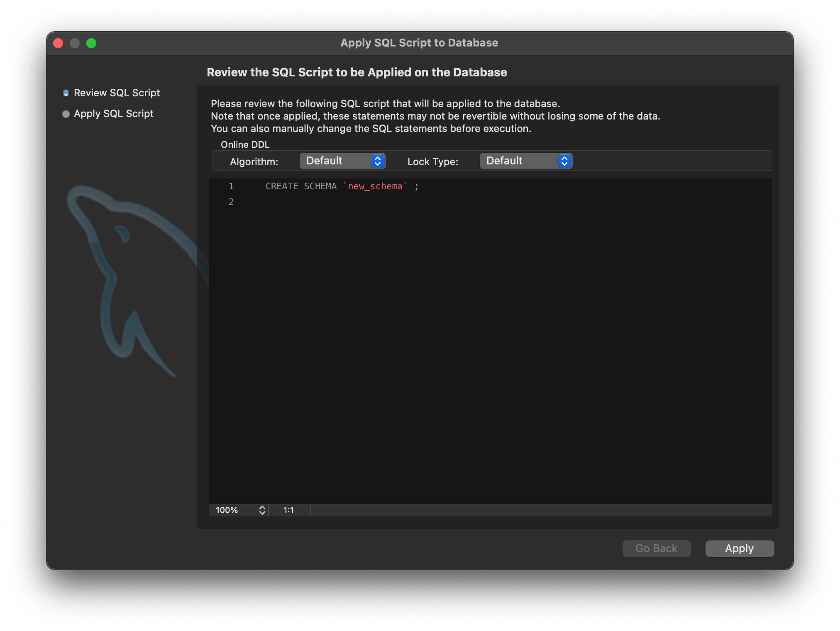840x631 pixels.
Task: Open the Lock Type dropdown
Action: [525, 161]
